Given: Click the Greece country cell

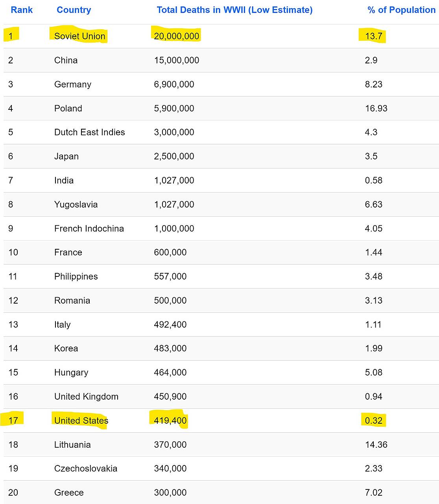Looking at the screenshot, I should click(69, 493).
